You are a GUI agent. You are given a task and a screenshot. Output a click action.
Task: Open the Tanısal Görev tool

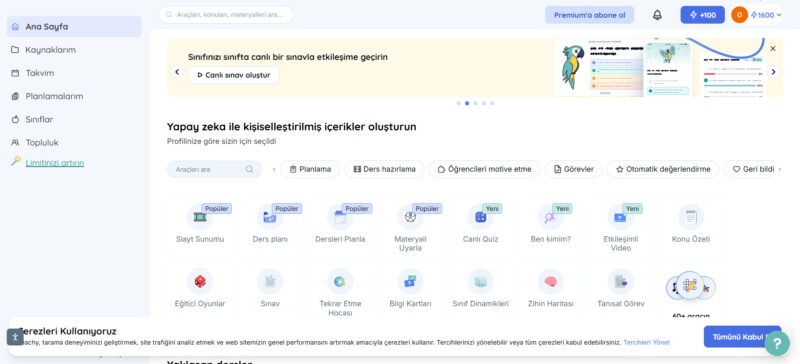[x=620, y=290]
